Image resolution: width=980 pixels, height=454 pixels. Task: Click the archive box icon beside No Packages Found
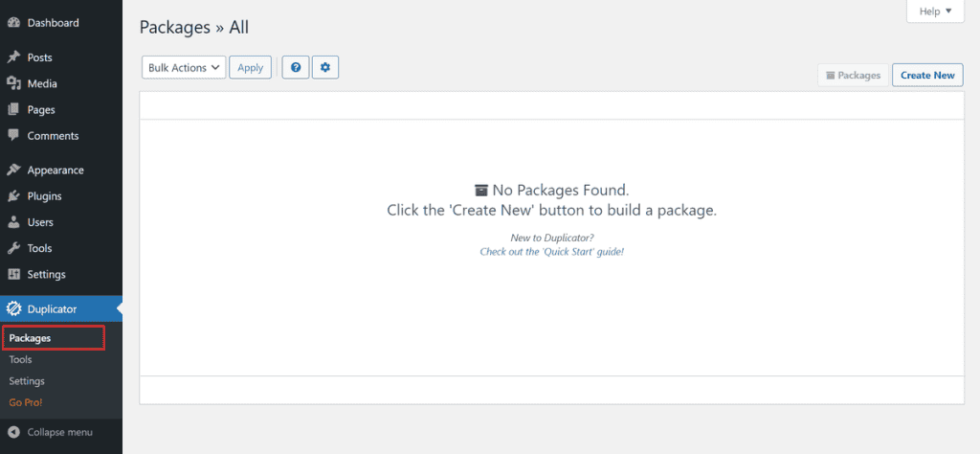point(480,190)
